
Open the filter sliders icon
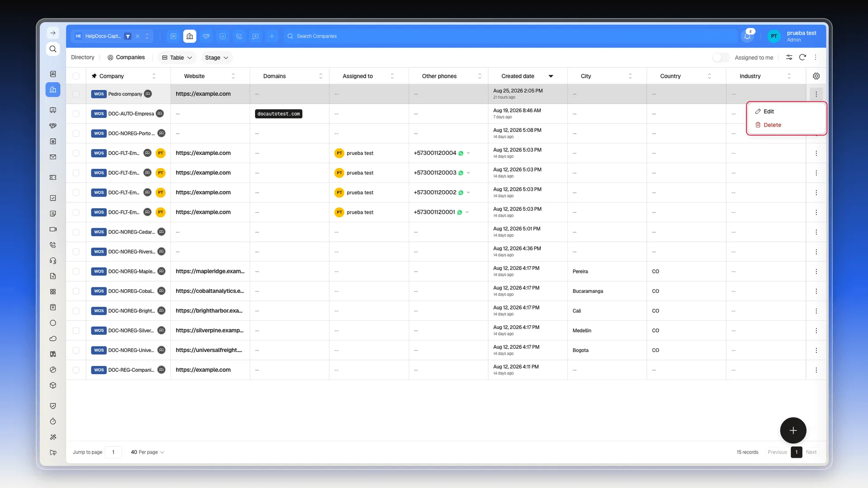click(789, 57)
